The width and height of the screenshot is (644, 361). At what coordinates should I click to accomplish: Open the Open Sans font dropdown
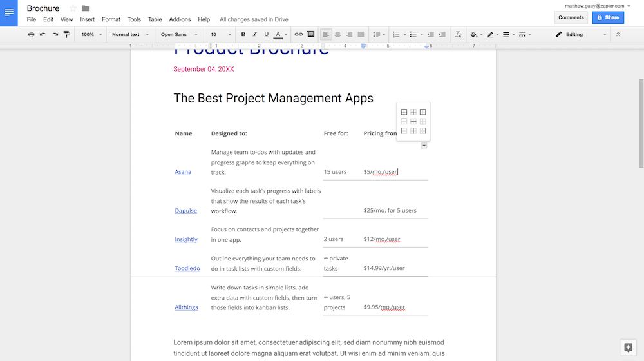pos(178,35)
